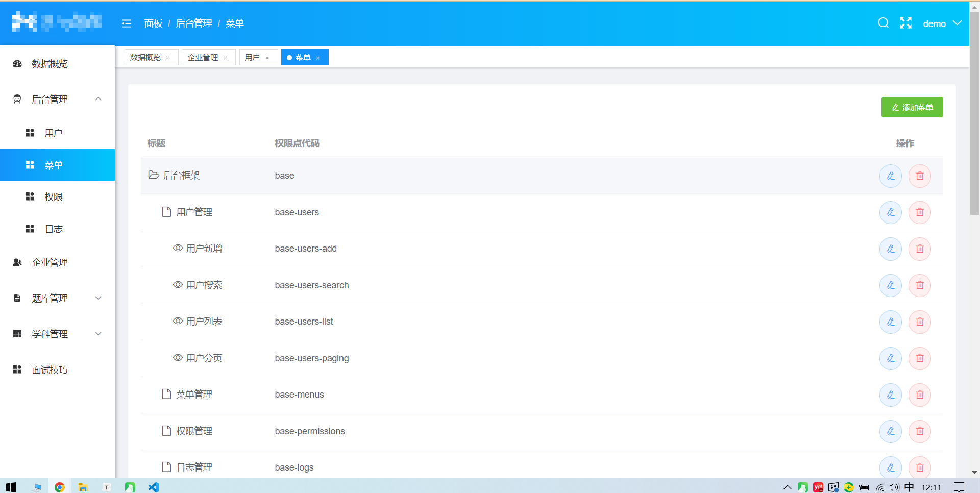The height and width of the screenshot is (493, 980).
Task: Click the page vertical scrollbar thumb
Action: [x=974, y=113]
